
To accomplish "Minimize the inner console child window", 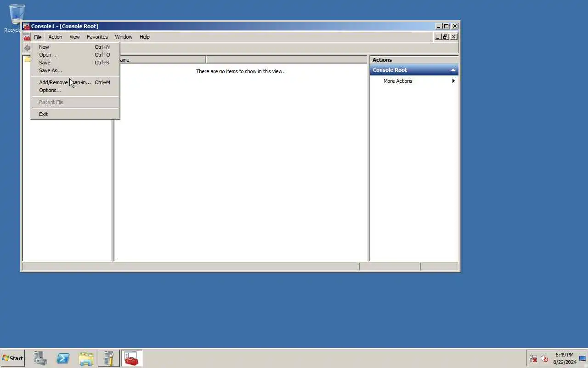I will click(438, 37).
